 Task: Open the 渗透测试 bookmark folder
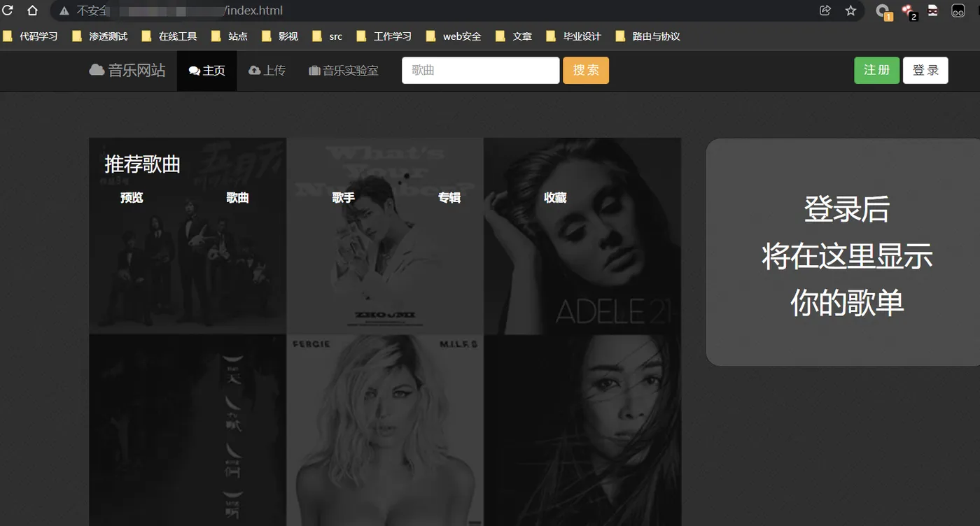click(100, 36)
